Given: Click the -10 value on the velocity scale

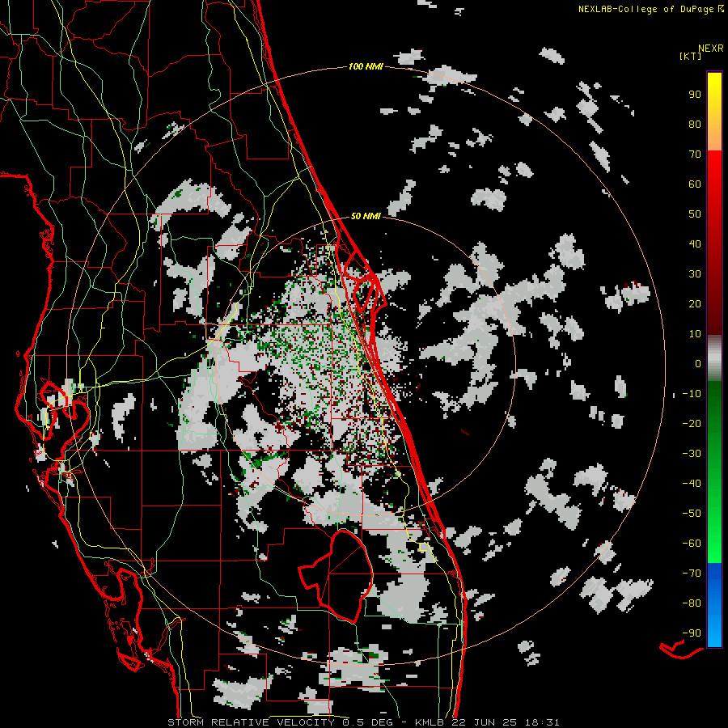Looking at the screenshot, I should coord(692,394).
